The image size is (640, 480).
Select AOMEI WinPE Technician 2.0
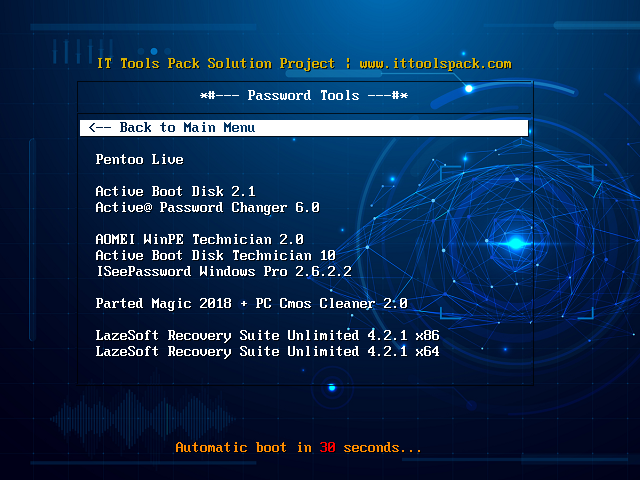coord(199,239)
